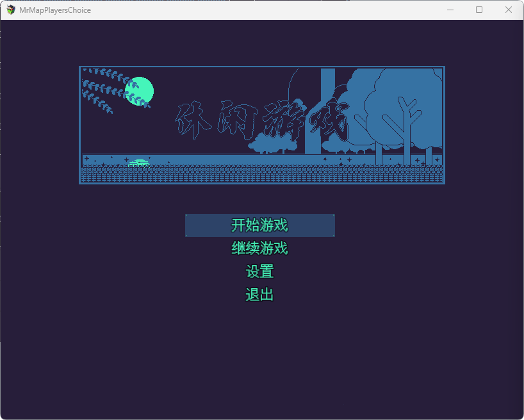Choose 退出 to exit the game

[260, 295]
